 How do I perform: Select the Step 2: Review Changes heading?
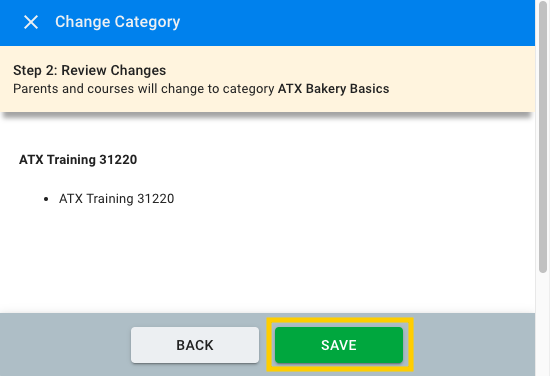click(x=89, y=70)
